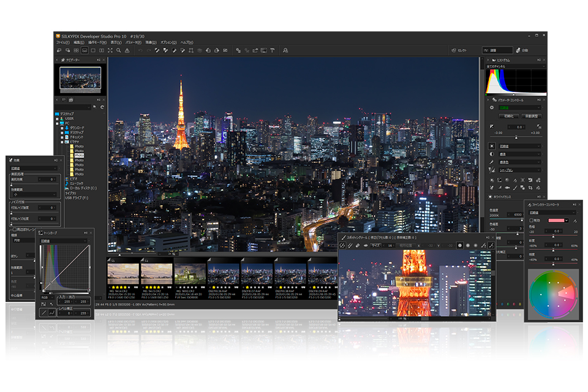Click the color temperature value field 6500
The image size is (588, 392).
point(515,214)
